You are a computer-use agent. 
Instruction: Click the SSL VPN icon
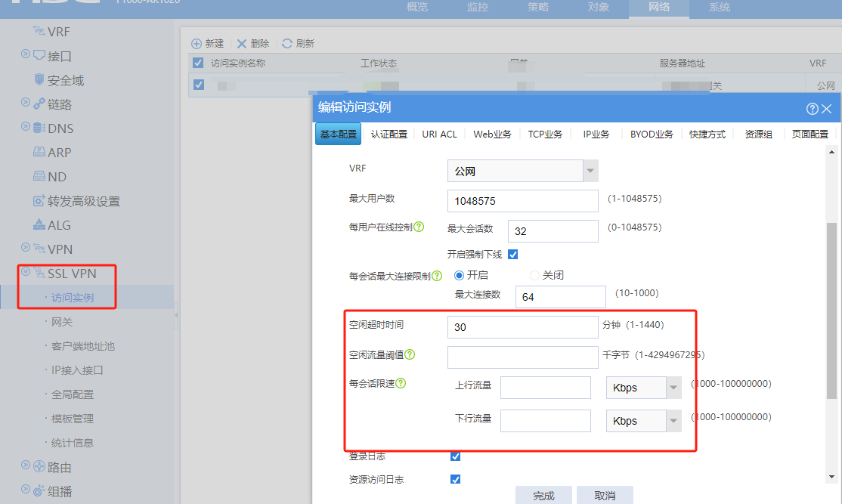click(39, 273)
